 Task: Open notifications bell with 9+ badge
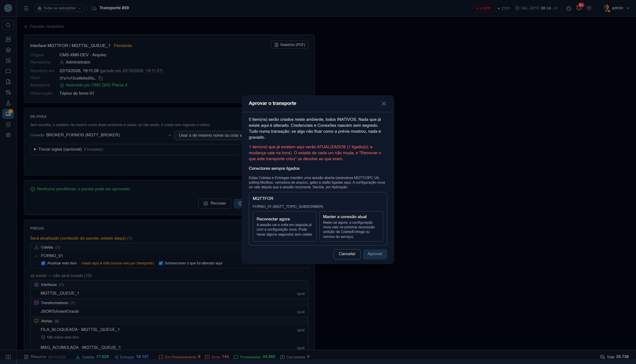pyautogui.click(x=579, y=8)
